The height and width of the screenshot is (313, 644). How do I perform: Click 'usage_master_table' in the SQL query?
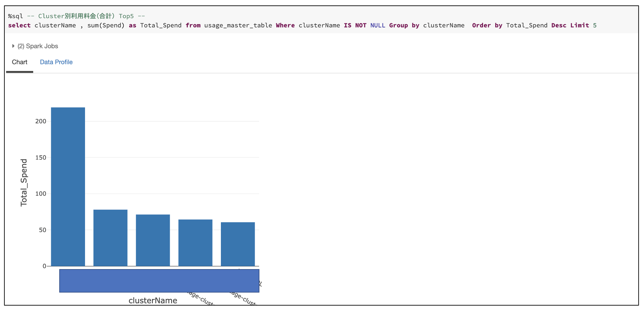coord(238,25)
